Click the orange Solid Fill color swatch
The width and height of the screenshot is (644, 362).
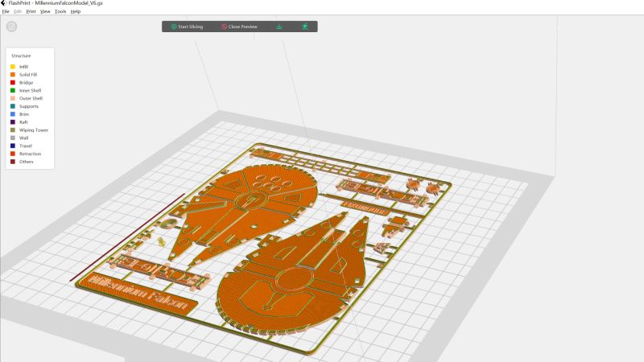pos(13,75)
